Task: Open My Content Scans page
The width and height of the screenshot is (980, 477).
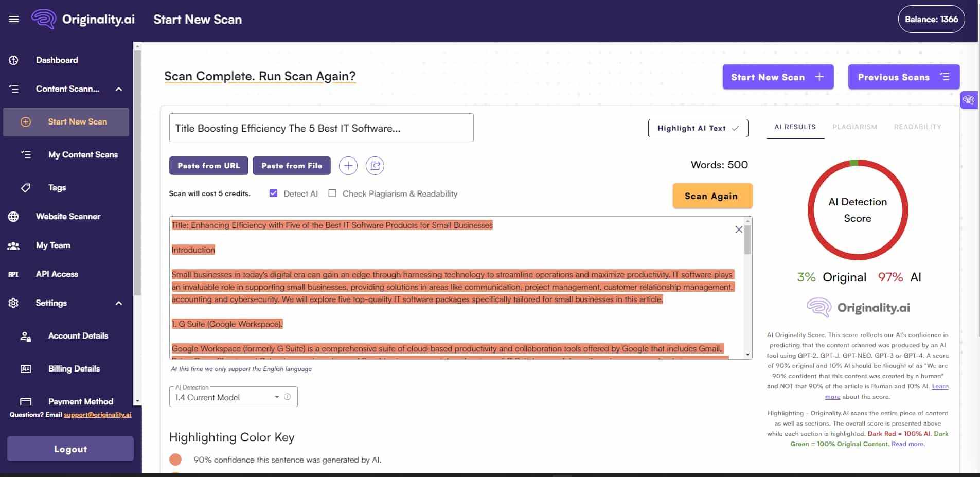Action: [83, 155]
